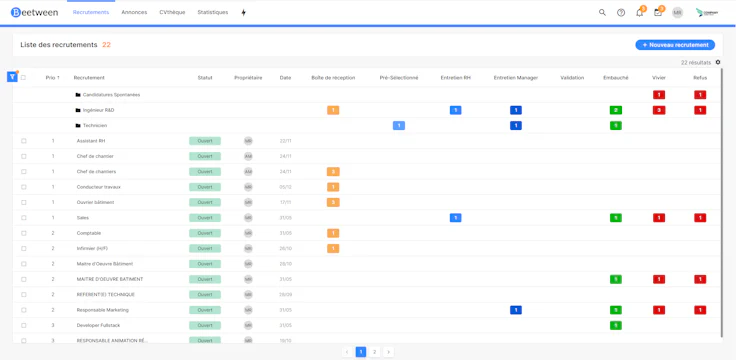
Task: Open the Annonces tab
Action: [x=134, y=13]
